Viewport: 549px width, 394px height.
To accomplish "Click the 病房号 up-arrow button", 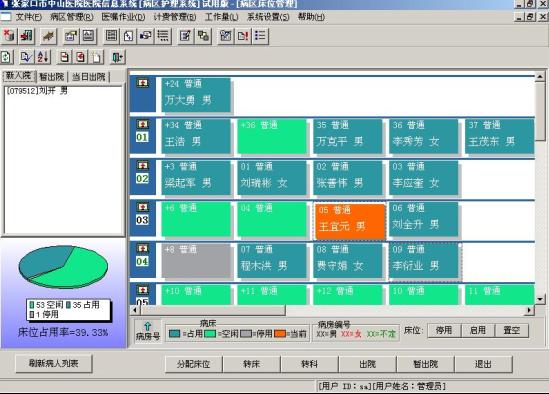I will [148, 331].
